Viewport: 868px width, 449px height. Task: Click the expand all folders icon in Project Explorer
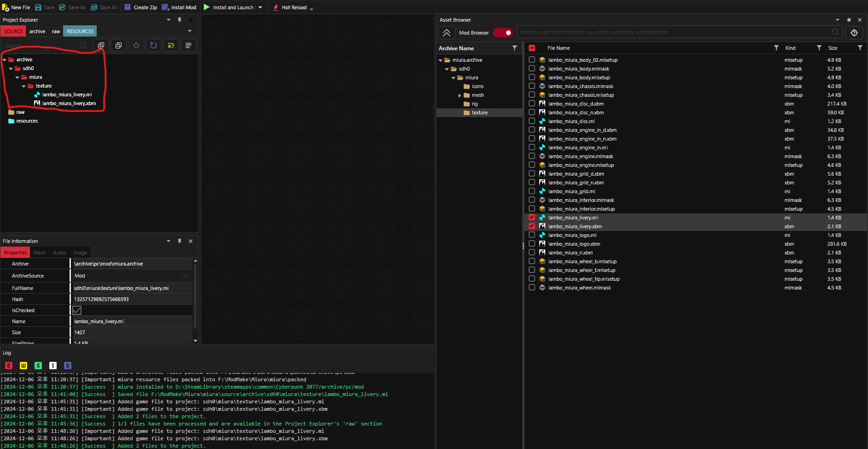[x=101, y=45]
